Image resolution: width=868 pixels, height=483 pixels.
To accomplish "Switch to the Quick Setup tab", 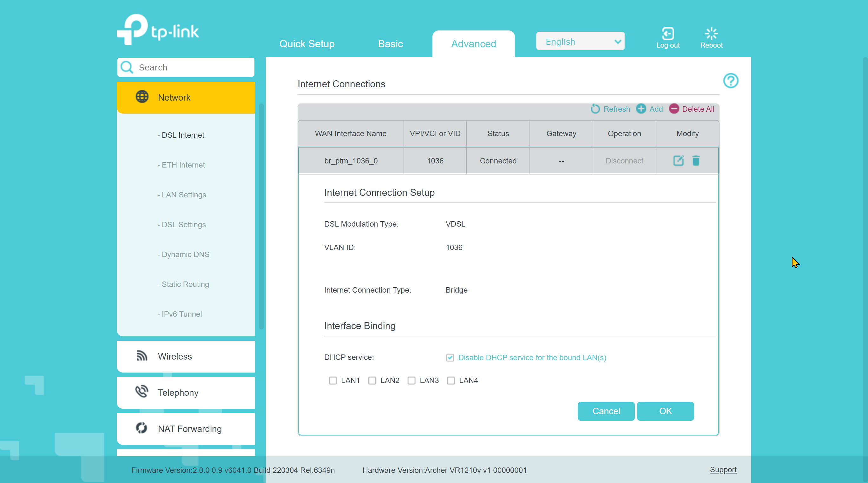I will [307, 44].
